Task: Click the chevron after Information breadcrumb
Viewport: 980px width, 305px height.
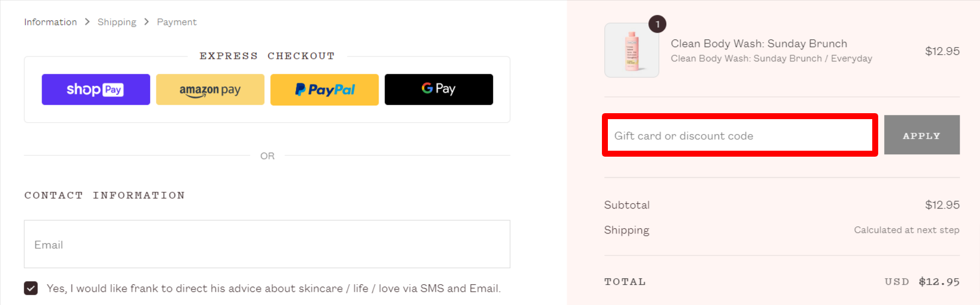Action: coord(87,21)
